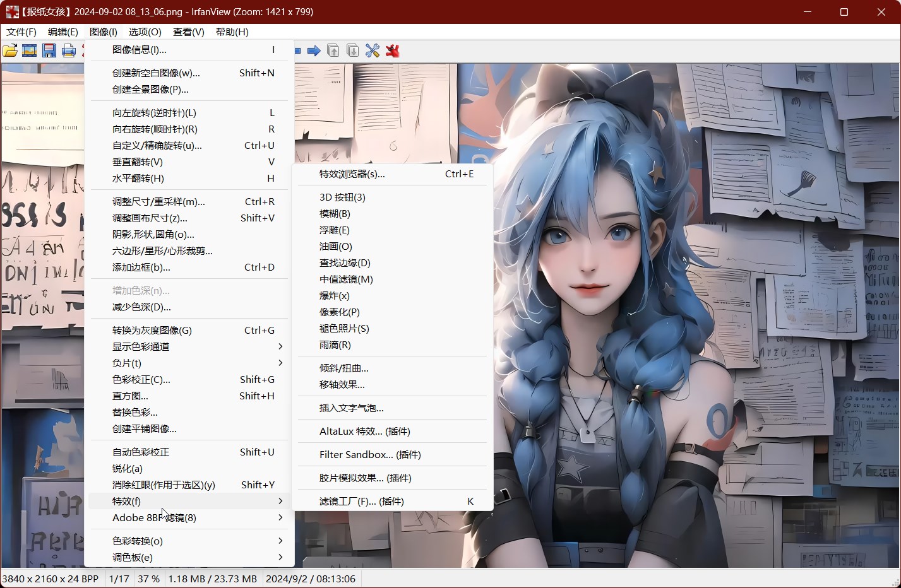The image size is (901, 588).
Task: Print the image using the printer icon
Action: tap(68, 50)
